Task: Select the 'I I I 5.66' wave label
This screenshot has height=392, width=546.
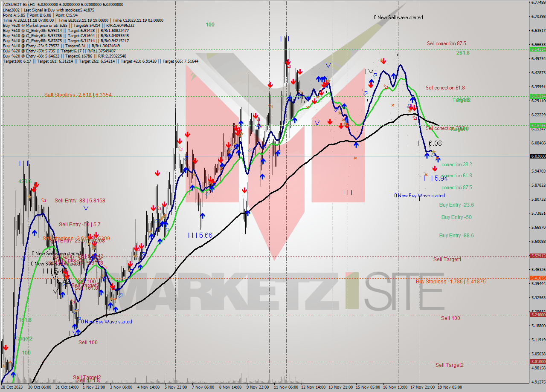Action: coord(200,235)
